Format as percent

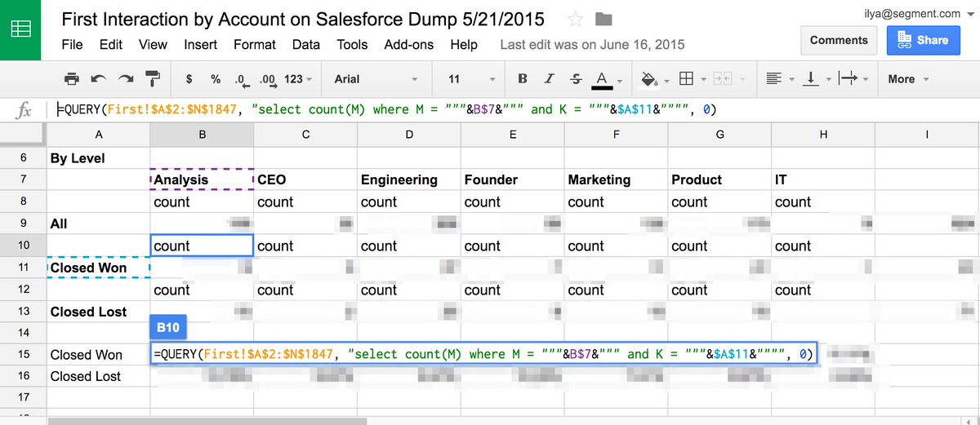pos(216,79)
